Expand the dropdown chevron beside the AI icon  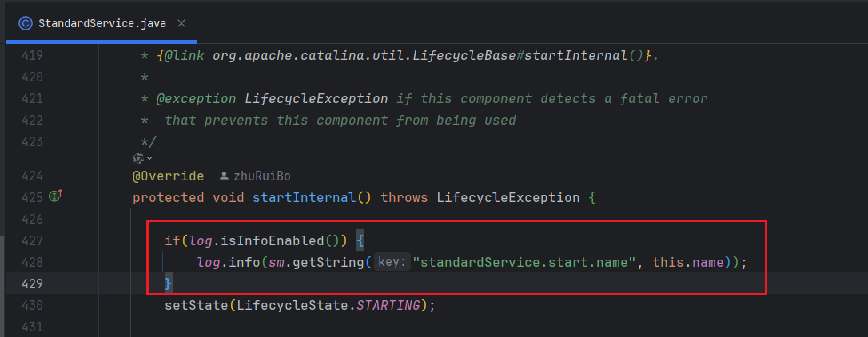point(150,159)
